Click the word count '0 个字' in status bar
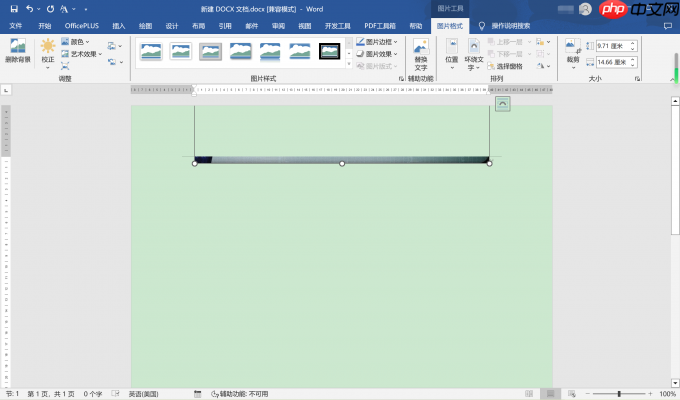Image resolution: width=680 pixels, height=400 pixels. (x=92, y=394)
